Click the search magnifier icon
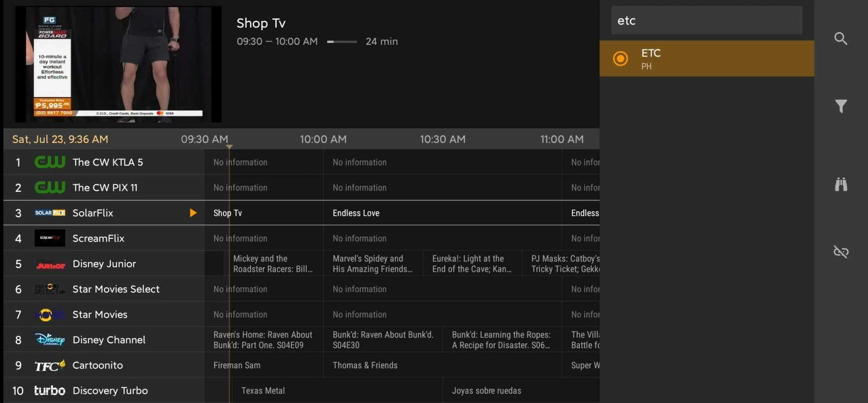 click(x=840, y=38)
